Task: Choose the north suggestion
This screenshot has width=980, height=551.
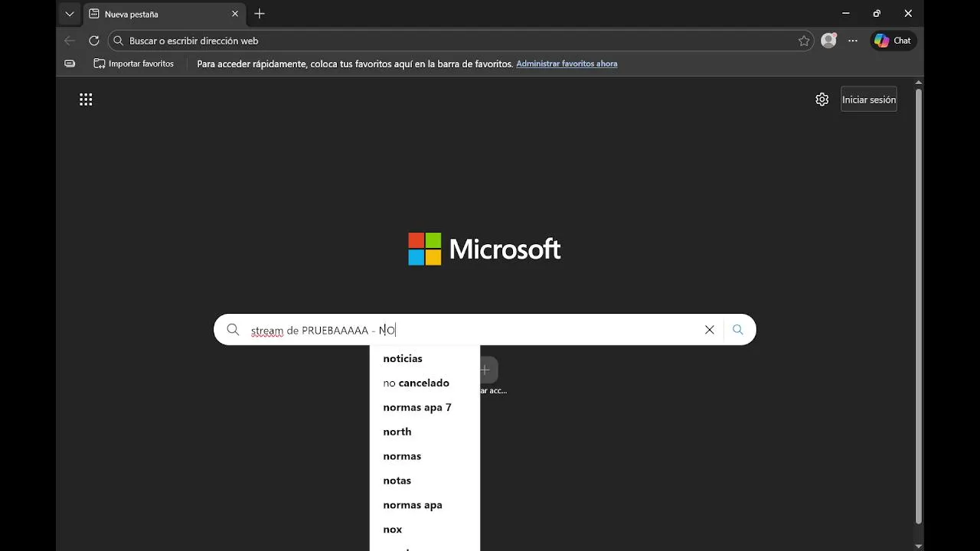Action: click(425, 432)
